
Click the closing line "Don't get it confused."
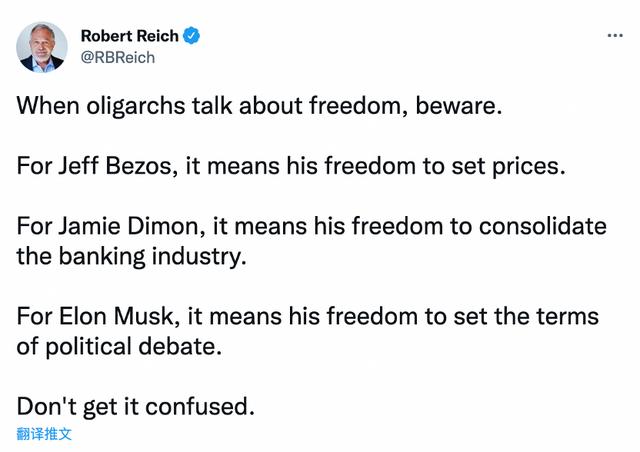pos(136,407)
